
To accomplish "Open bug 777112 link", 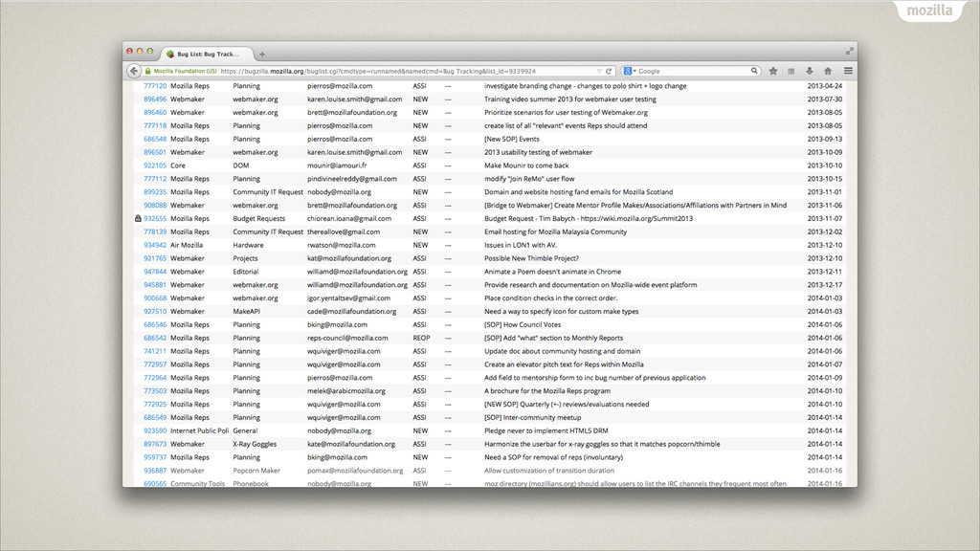I will coord(155,179).
